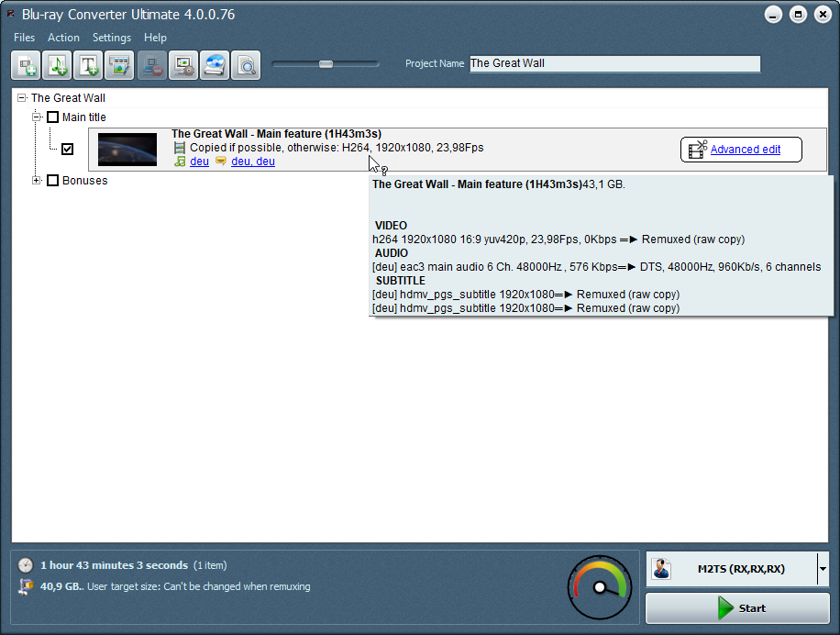Click the deu, deu subtitle link
Viewport: 840px width, 635px height.
tap(253, 162)
